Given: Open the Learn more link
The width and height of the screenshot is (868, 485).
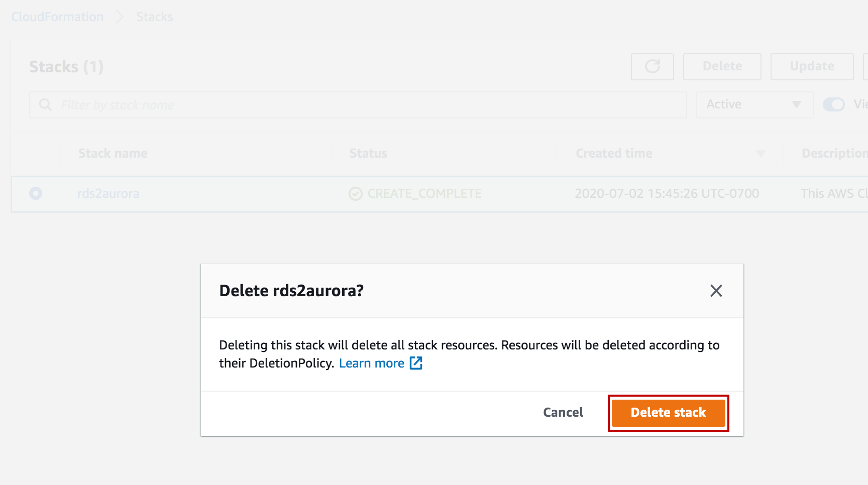Looking at the screenshot, I should (x=371, y=363).
